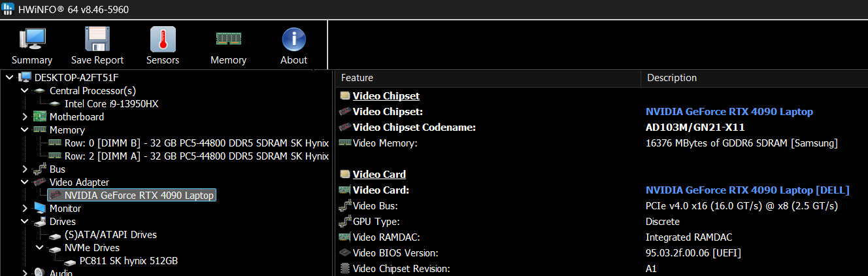Click the GPU Type feature label
The height and width of the screenshot is (276, 868).
click(x=376, y=222)
